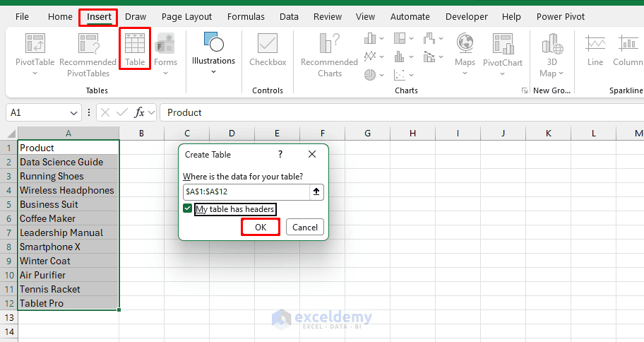
Task: Open the Forms icon
Action: pos(165,44)
